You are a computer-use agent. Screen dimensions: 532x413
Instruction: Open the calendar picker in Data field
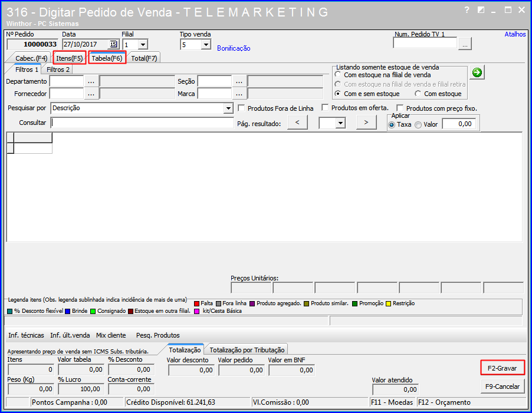point(113,44)
